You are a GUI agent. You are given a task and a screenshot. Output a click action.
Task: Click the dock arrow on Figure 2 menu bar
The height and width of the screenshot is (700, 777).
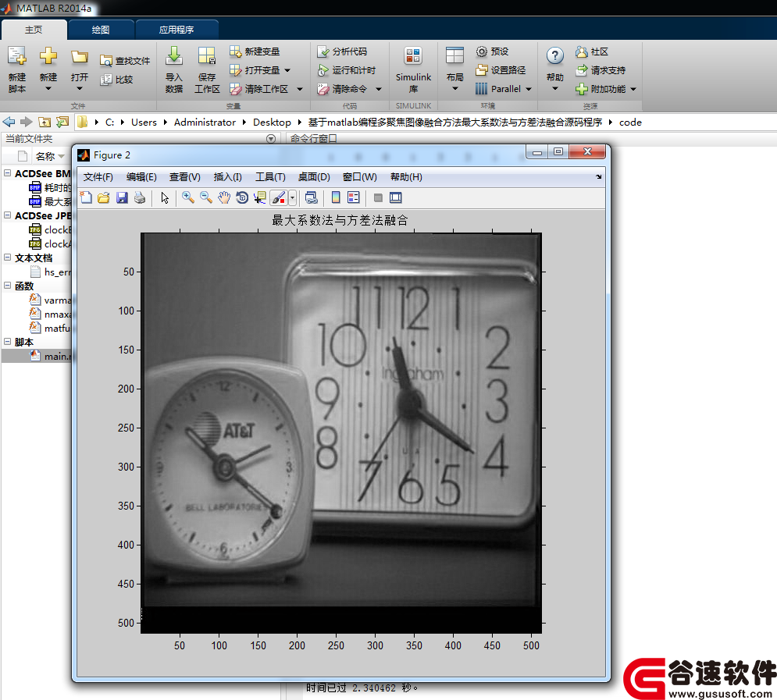coord(599,176)
